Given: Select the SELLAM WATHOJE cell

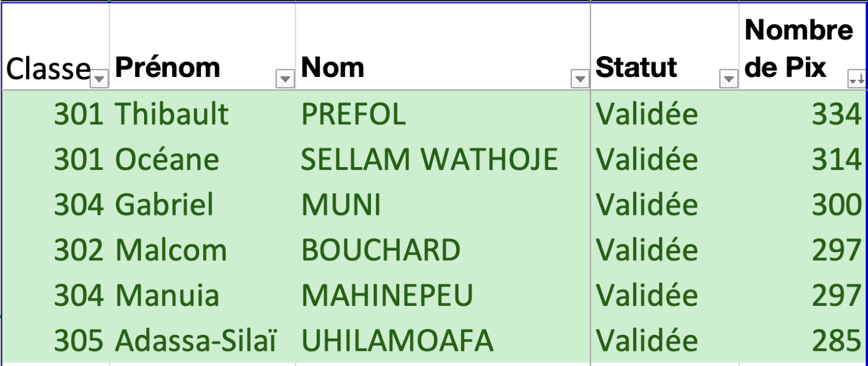Looking at the screenshot, I should pyautogui.click(x=429, y=160).
